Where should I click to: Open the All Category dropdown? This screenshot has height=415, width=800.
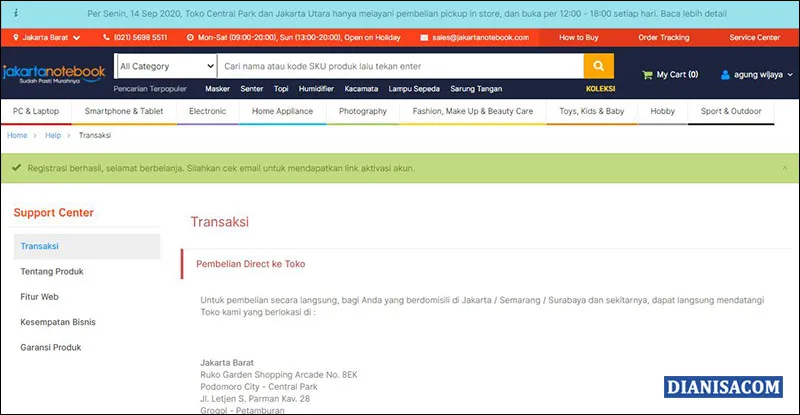(166, 66)
